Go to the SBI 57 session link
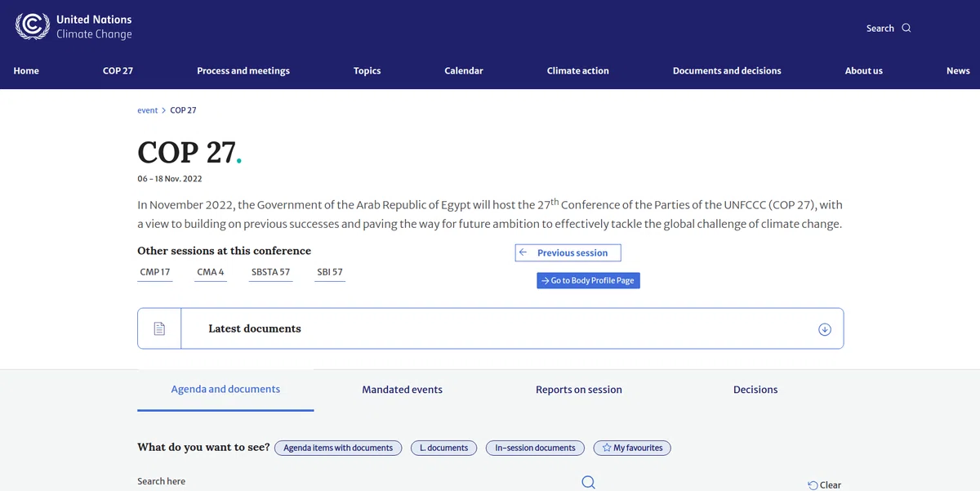980x491 pixels. coord(330,272)
